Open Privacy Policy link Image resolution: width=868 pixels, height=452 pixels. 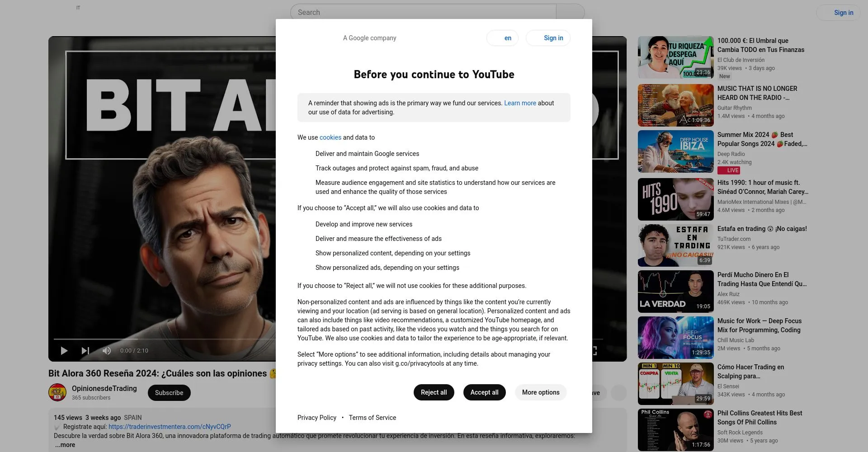pos(317,418)
